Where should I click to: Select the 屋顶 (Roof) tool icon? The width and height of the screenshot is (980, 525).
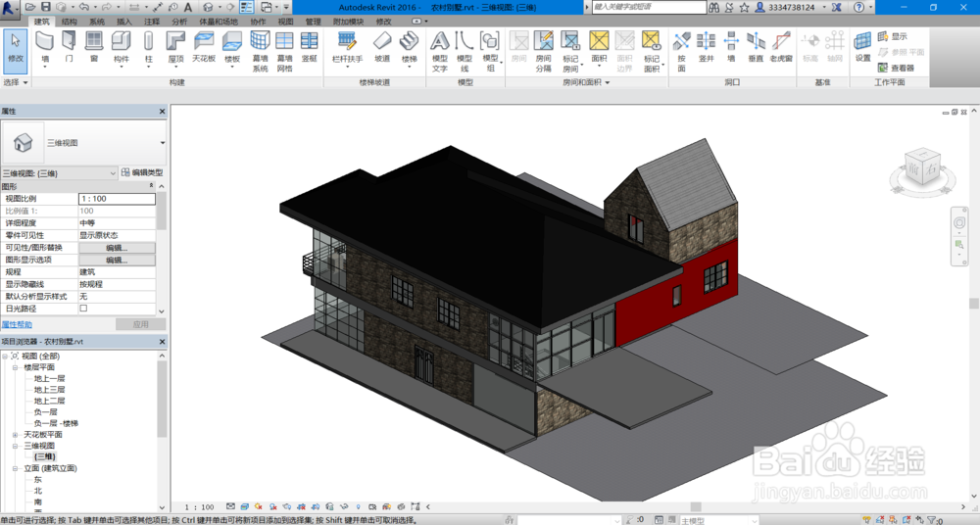tap(175, 42)
